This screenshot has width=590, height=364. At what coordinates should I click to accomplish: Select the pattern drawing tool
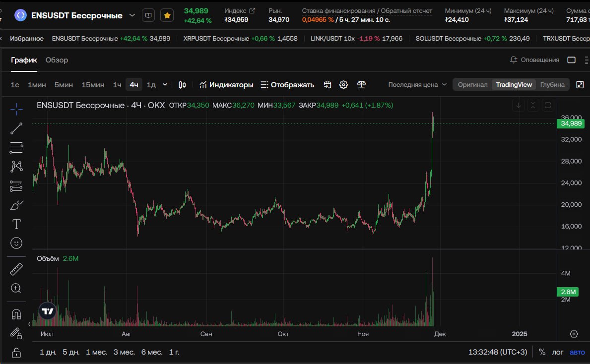(16, 167)
